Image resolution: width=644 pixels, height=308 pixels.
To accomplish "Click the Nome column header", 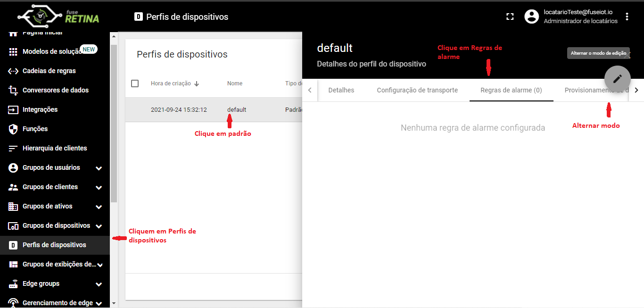I will pyautogui.click(x=235, y=83).
